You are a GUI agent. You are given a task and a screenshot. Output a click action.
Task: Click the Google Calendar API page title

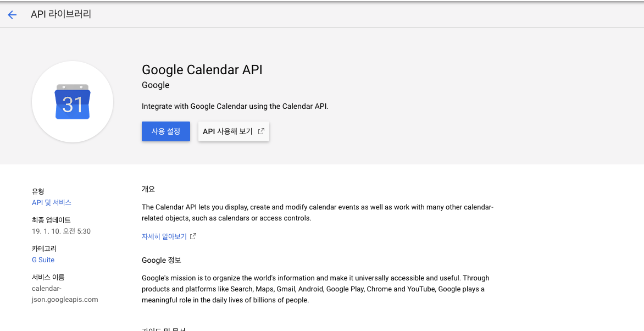tap(202, 70)
